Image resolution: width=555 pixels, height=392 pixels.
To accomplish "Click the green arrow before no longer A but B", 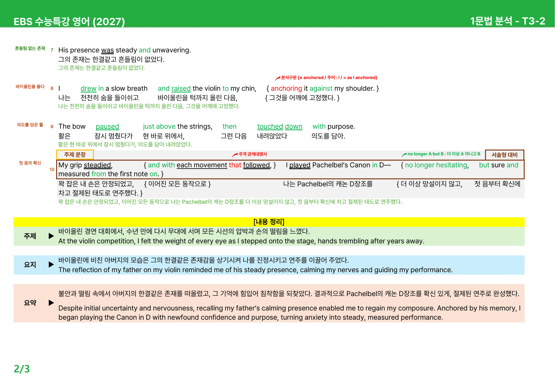I will pyautogui.click(x=404, y=155).
